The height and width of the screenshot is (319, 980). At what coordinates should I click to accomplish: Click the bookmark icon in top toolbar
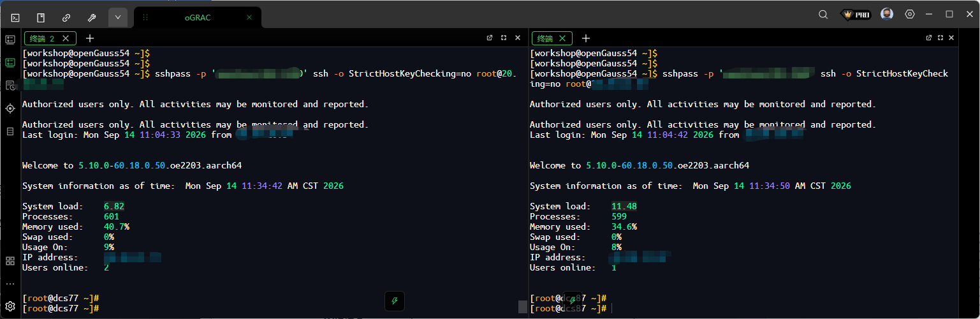click(x=41, y=17)
